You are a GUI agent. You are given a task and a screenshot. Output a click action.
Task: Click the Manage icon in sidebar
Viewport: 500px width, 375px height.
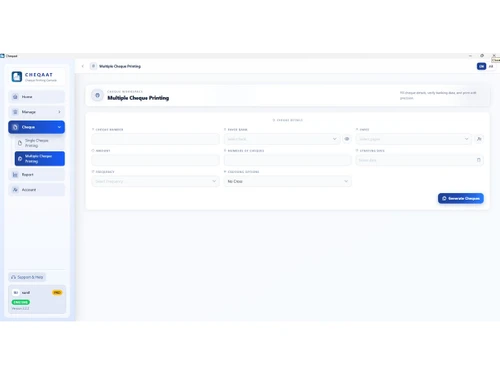click(15, 112)
